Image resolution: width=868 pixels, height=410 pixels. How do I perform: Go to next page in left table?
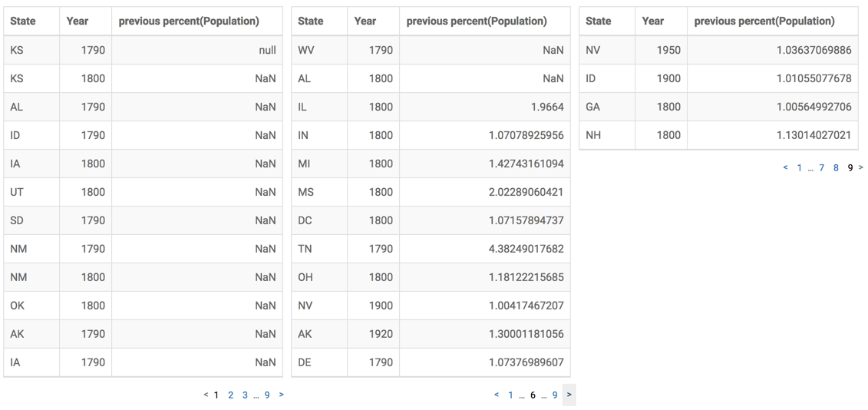pyautogui.click(x=282, y=395)
